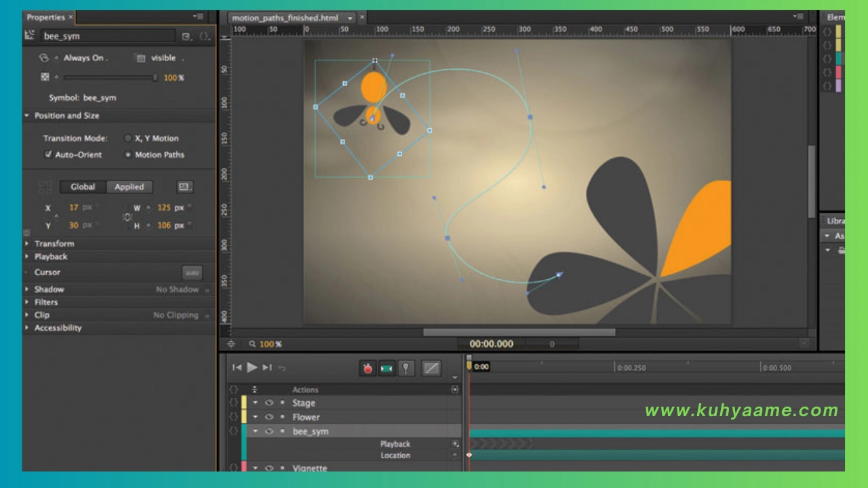
Task: Toggle the link width and height icon
Action: point(127,217)
